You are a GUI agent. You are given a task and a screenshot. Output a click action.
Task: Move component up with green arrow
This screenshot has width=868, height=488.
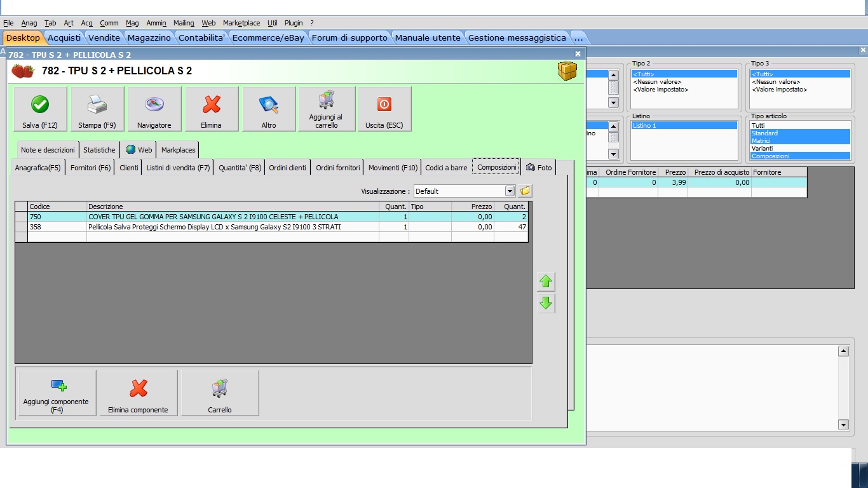coord(546,281)
